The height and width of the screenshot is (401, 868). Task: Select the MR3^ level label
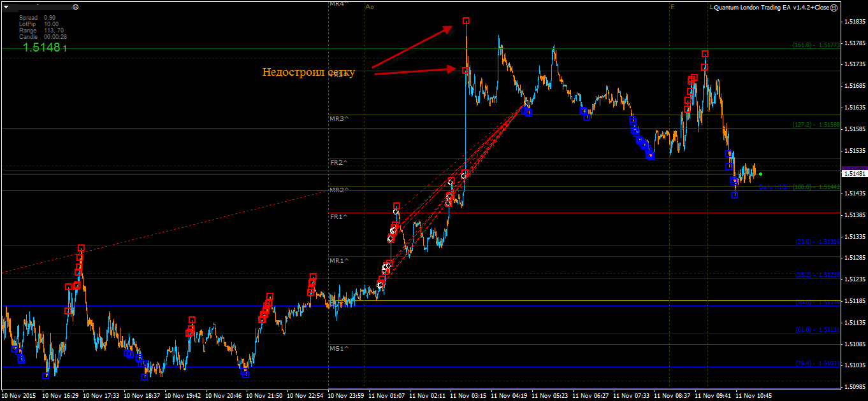(x=339, y=119)
